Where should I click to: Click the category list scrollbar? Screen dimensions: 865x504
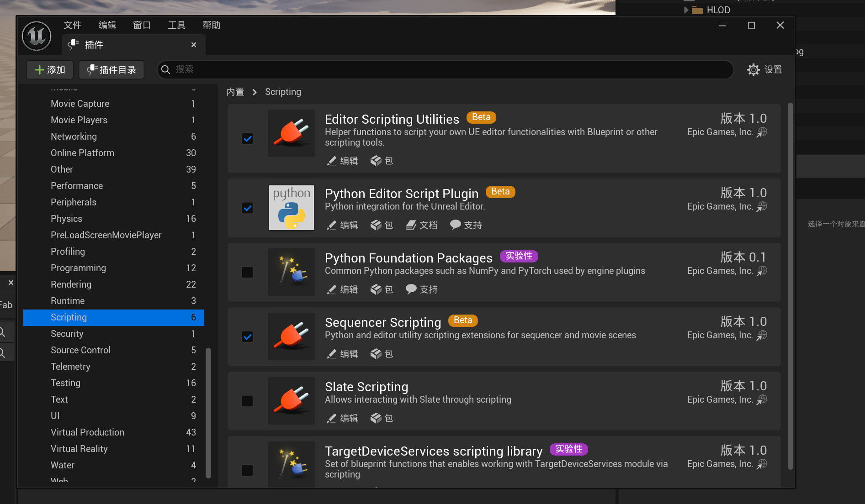208,413
